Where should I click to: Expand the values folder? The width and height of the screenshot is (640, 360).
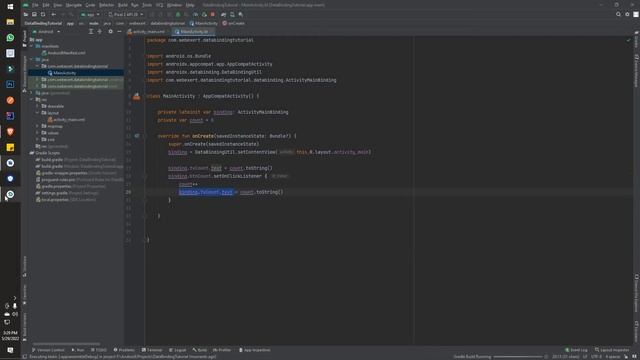point(38,133)
